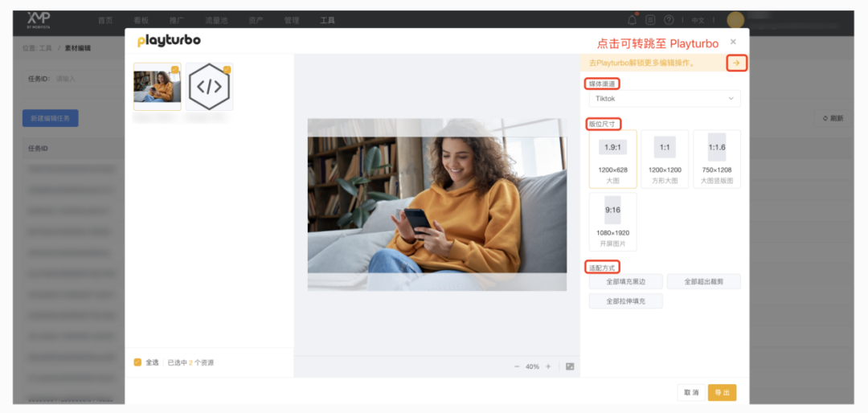Open the 中文 language selector
The height and width of the screenshot is (413, 868).
click(698, 20)
